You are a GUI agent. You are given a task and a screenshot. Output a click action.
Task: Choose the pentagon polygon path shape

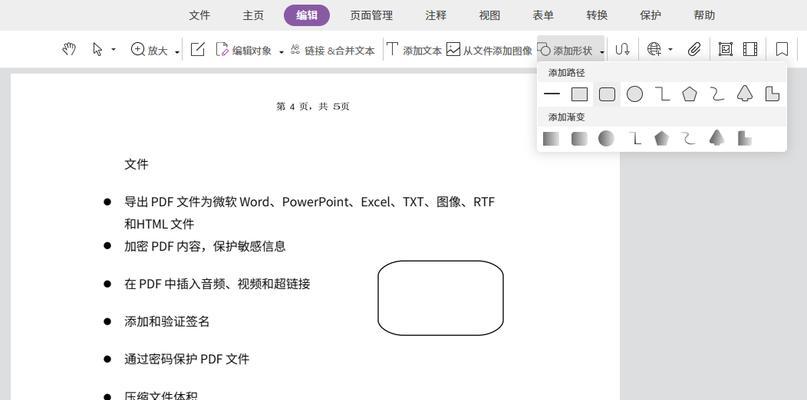tap(690, 94)
